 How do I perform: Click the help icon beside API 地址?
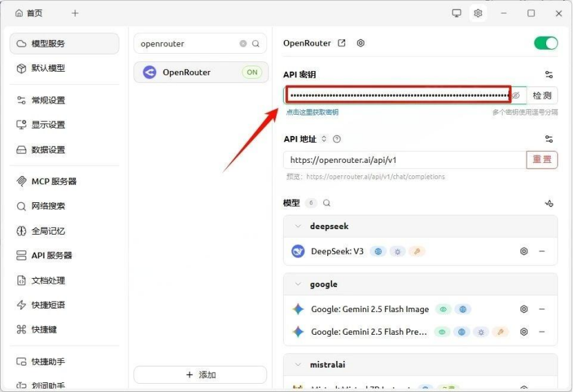[337, 139]
